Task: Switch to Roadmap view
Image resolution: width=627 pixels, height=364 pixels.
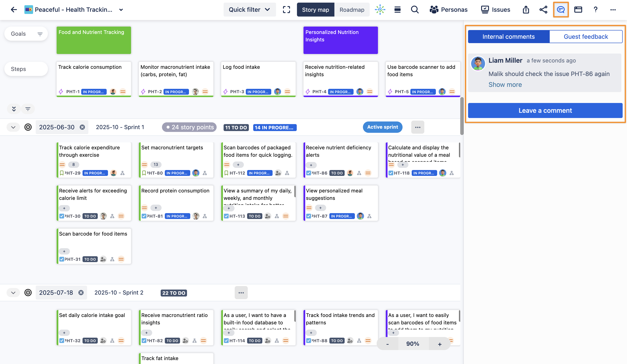Action: coord(352,10)
